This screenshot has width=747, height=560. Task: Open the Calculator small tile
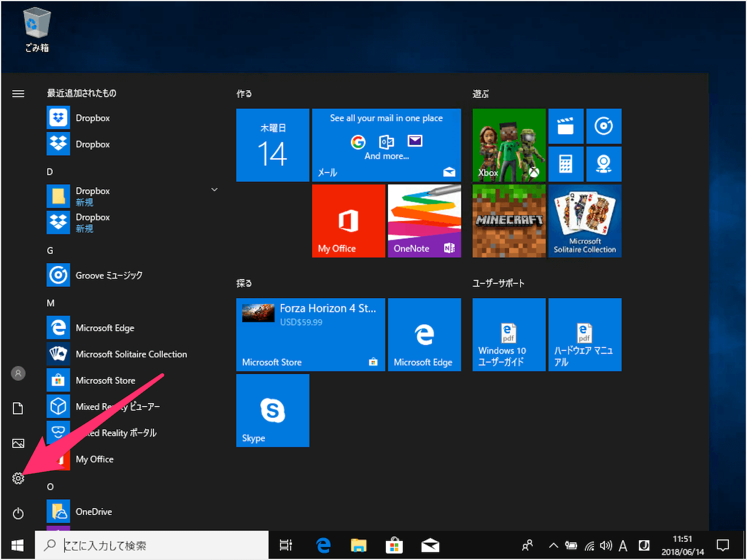coord(566,164)
